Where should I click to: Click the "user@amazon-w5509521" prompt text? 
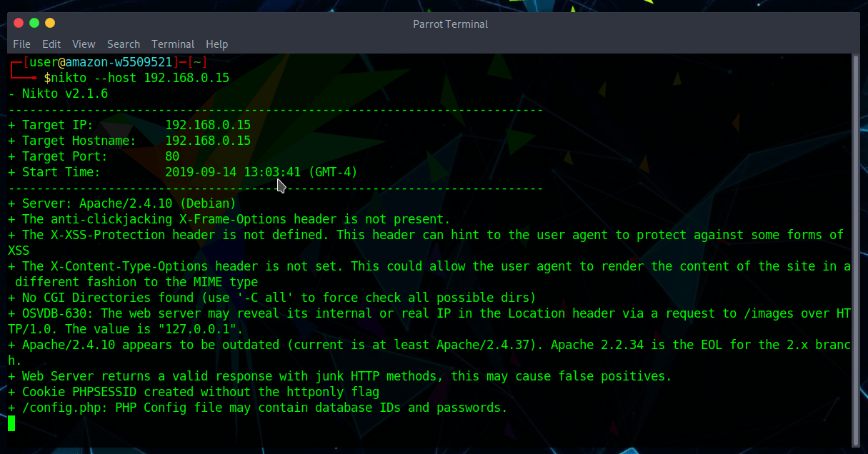101,62
